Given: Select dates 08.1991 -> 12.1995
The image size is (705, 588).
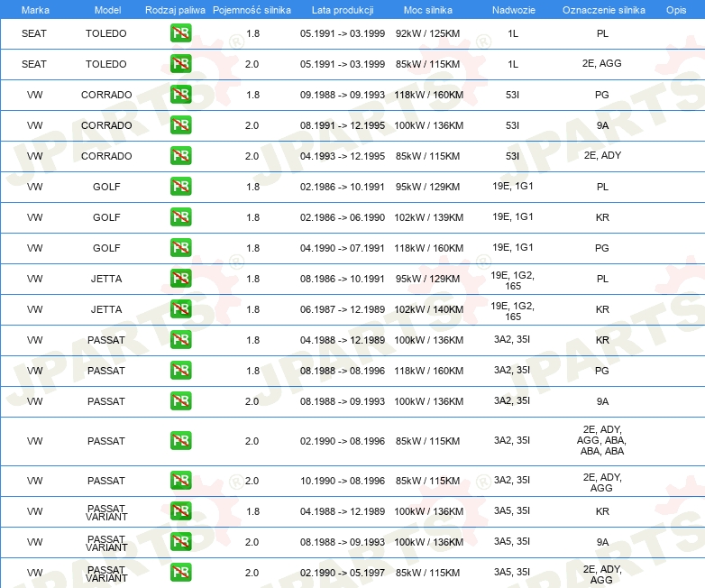Looking at the screenshot, I should (x=343, y=125).
